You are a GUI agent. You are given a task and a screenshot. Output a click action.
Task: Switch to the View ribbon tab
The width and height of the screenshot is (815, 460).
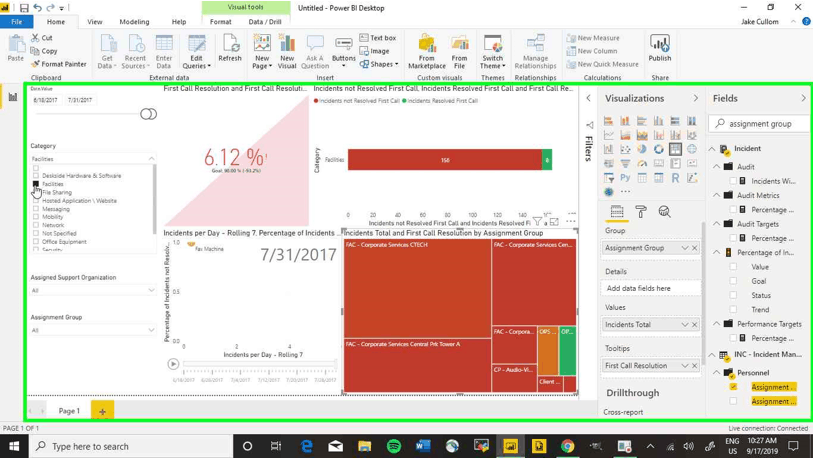click(95, 22)
